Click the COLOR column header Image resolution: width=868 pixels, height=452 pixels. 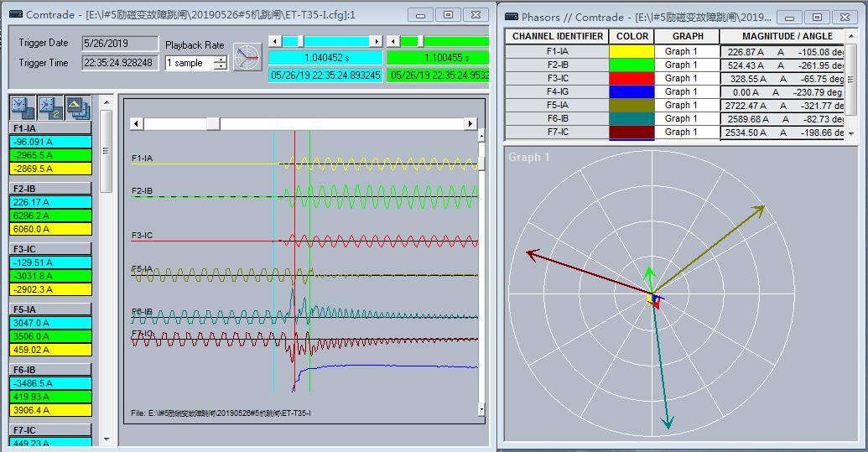click(632, 37)
